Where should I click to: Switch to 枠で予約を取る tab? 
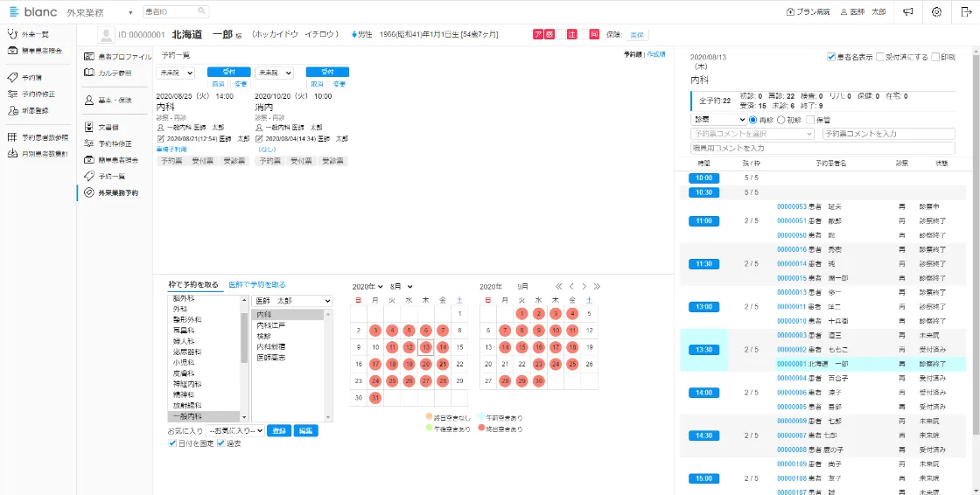tap(193, 284)
